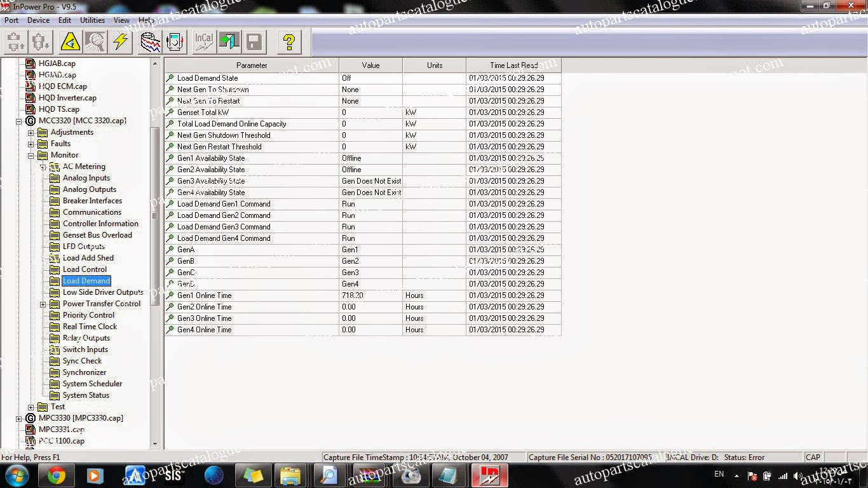This screenshot has width=868, height=488.
Task: Select Load Add Shed folder
Action: [88, 258]
